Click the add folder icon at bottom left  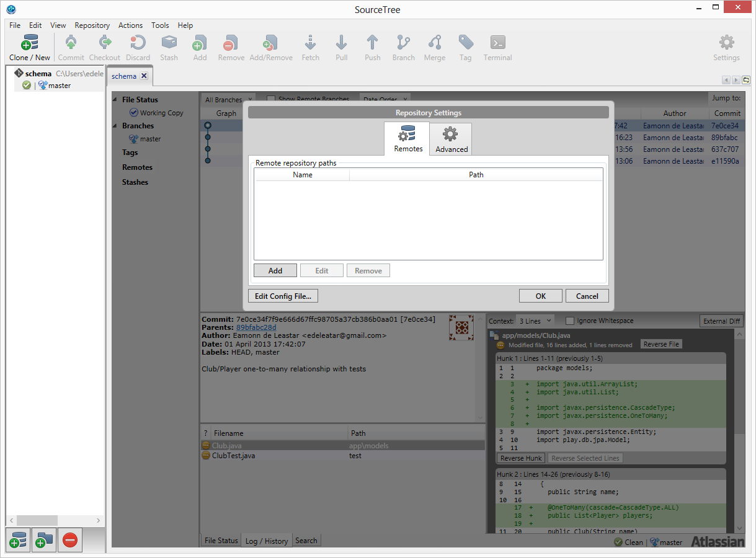pos(44,540)
